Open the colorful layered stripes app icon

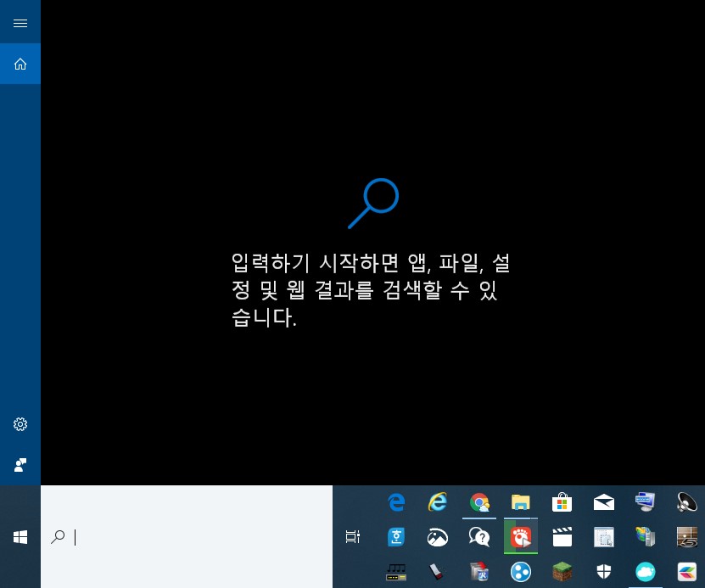click(x=686, y=572)
